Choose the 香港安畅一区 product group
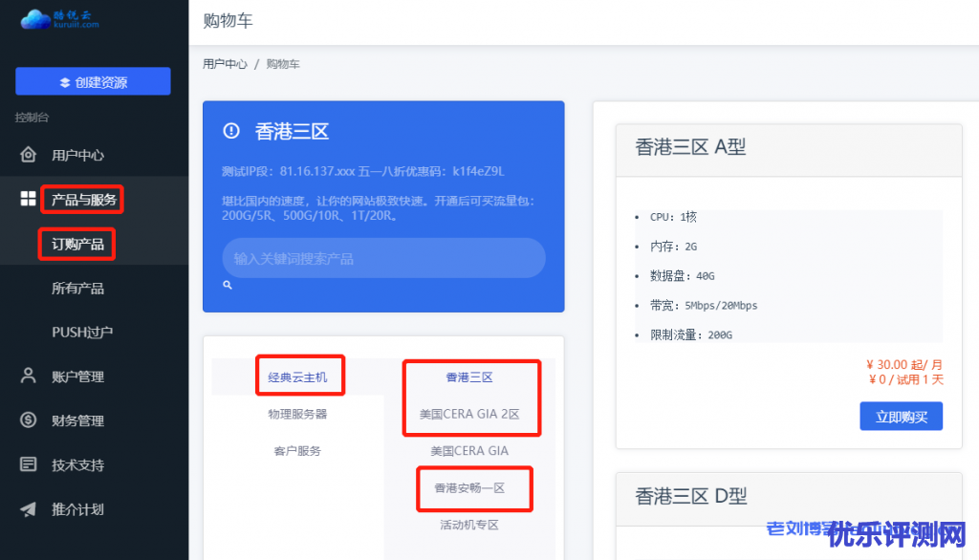This screenshot has height=560, width=979. click(x=469, y=487)
